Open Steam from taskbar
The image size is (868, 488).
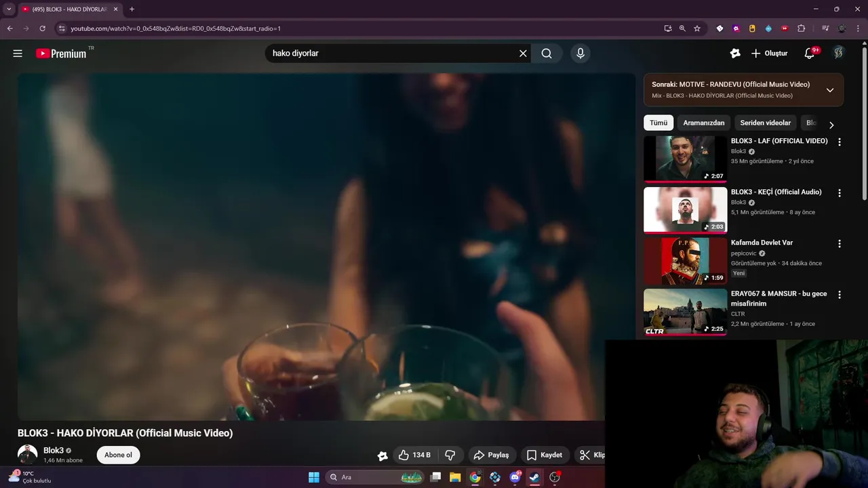[x=534, y=477]
